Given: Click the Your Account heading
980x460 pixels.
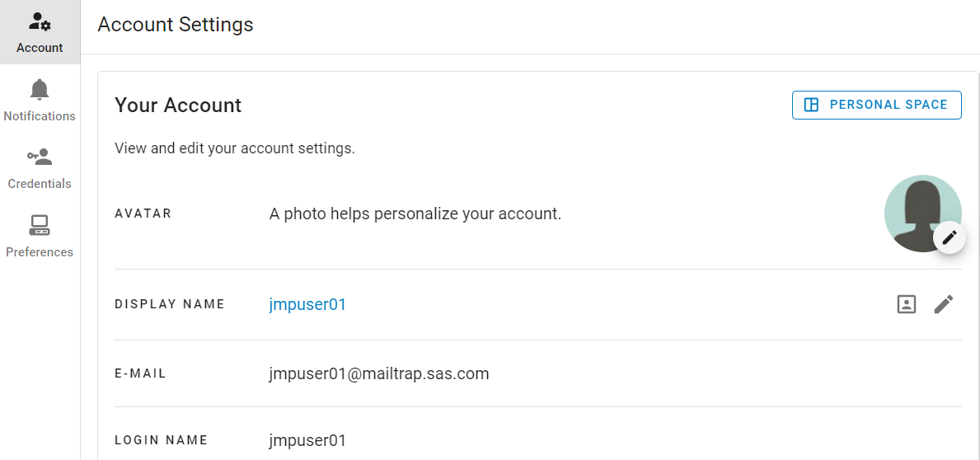Looking at the screenshot, I should coord(178,105).
